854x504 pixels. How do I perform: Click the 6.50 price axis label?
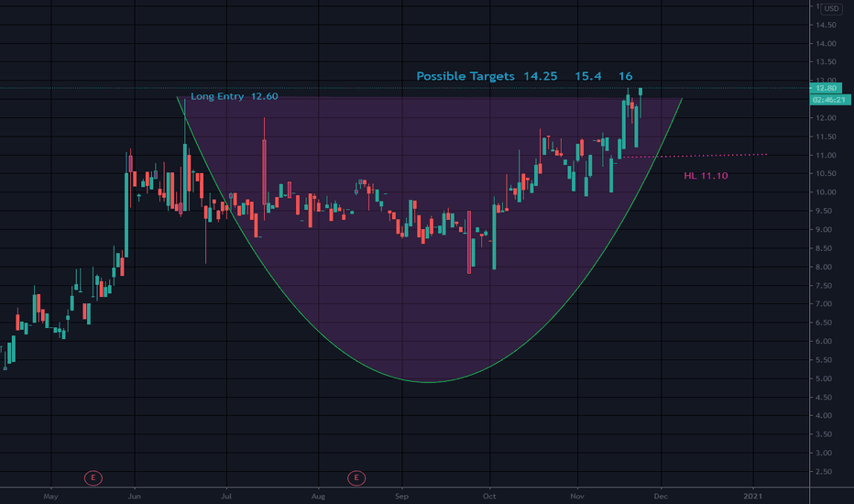pyautogui.click(x=826, y=323)
